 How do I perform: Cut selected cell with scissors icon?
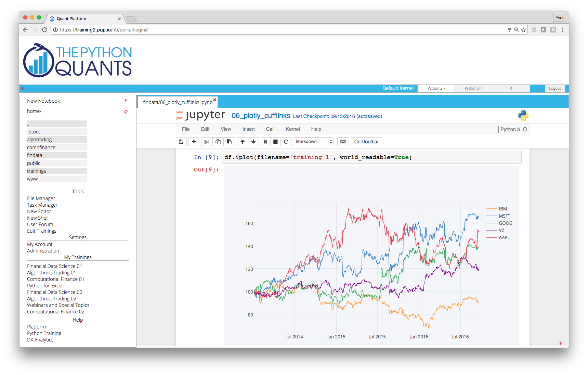(x=207, y=142)
